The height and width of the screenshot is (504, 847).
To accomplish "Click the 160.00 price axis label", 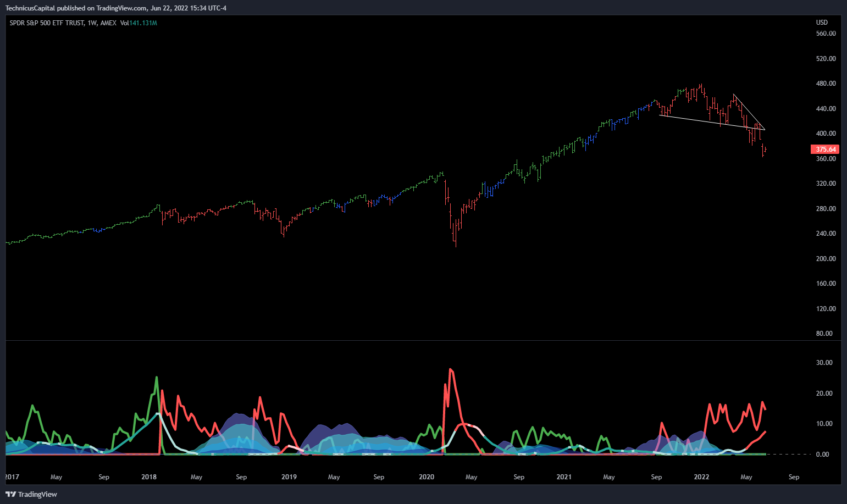I will (826, 284).
